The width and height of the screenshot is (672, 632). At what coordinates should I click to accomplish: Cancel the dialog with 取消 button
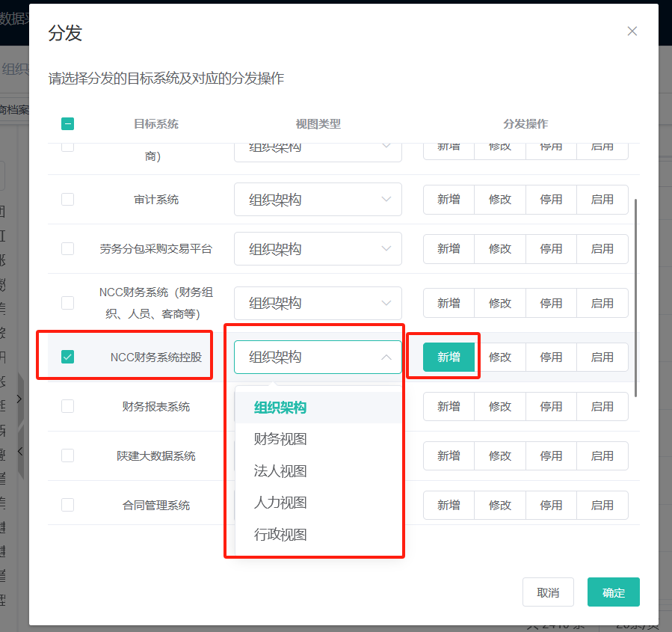(x=548, y=592)
